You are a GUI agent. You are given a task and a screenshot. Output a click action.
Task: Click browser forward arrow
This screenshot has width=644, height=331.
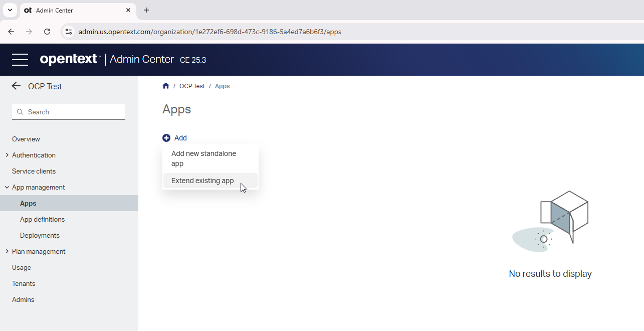click(29, 32)
